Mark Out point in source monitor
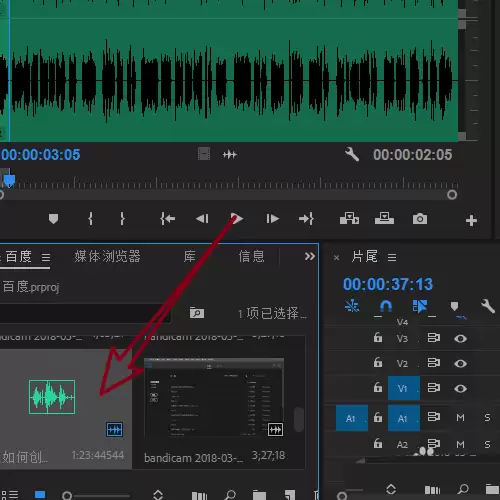 [x=122, y=219]
